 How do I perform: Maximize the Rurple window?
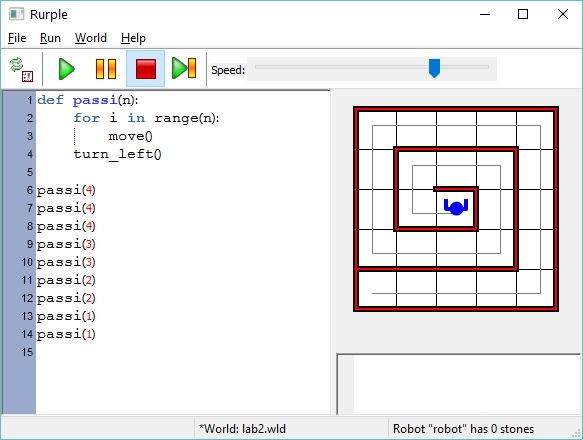tap(523, 14)
